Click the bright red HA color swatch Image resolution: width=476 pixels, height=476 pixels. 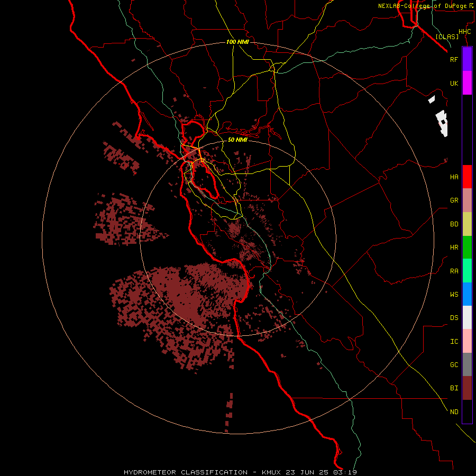(467, 177)
